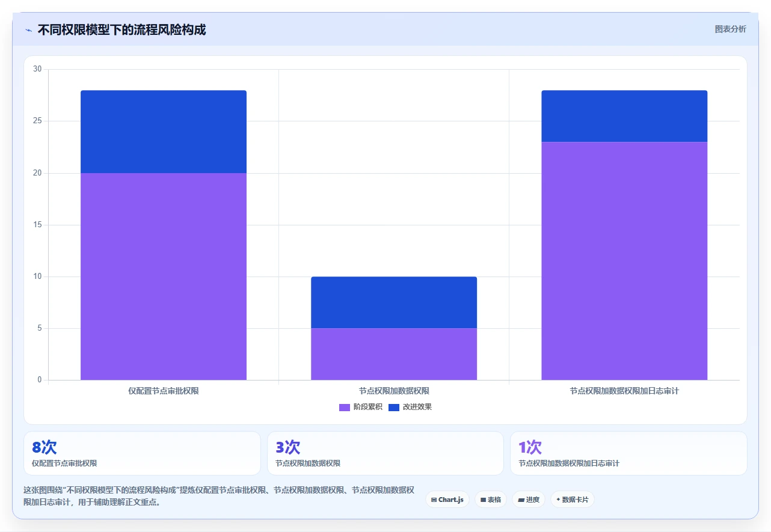Click the x-axis label 仅配置节点审批权限
The height and width of the screenshot is (532, 771).
[164, 391]
